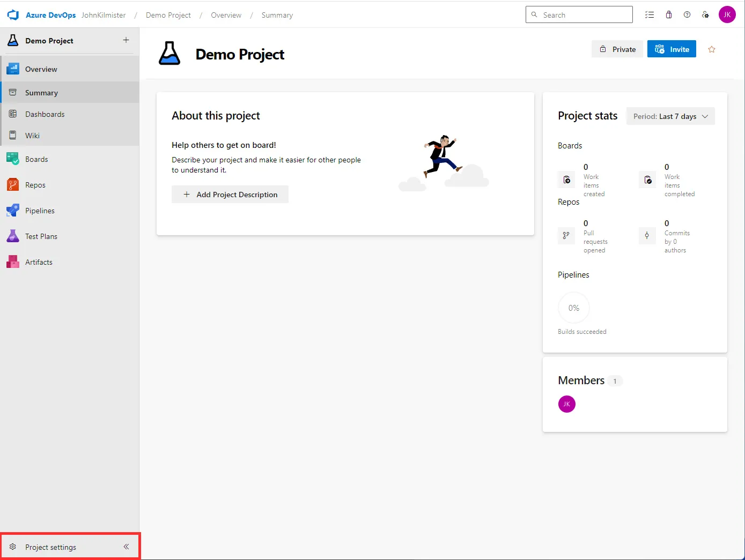
Task: Click the members count badge 1
Action: pyautogui.click(x=615, y=381)
